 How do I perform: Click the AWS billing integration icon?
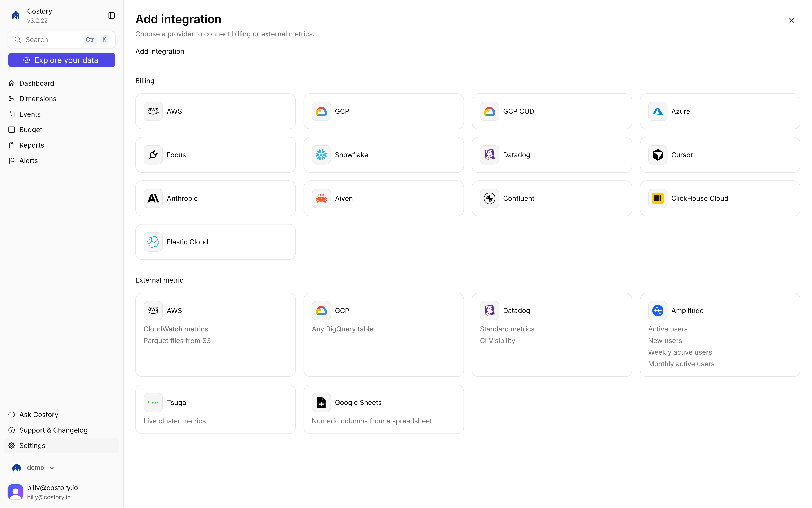pos(153,111)
